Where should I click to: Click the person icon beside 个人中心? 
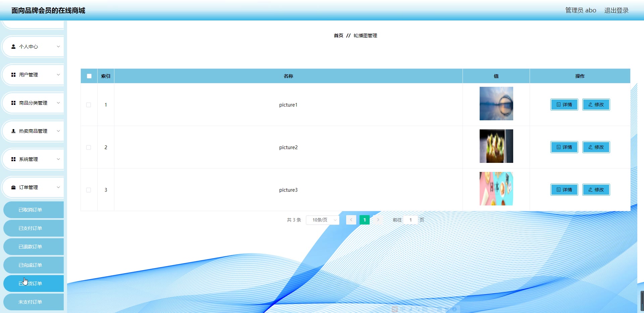(x=13, y=47)
